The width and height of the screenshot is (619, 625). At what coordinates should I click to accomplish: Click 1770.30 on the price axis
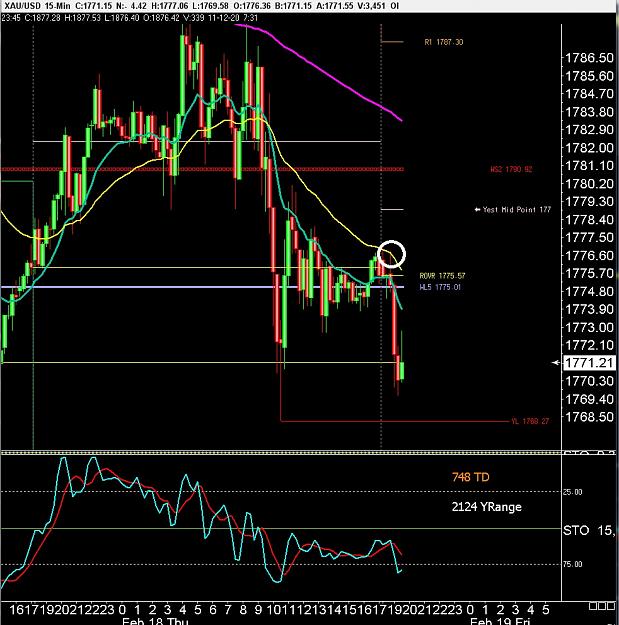point(589,381)
